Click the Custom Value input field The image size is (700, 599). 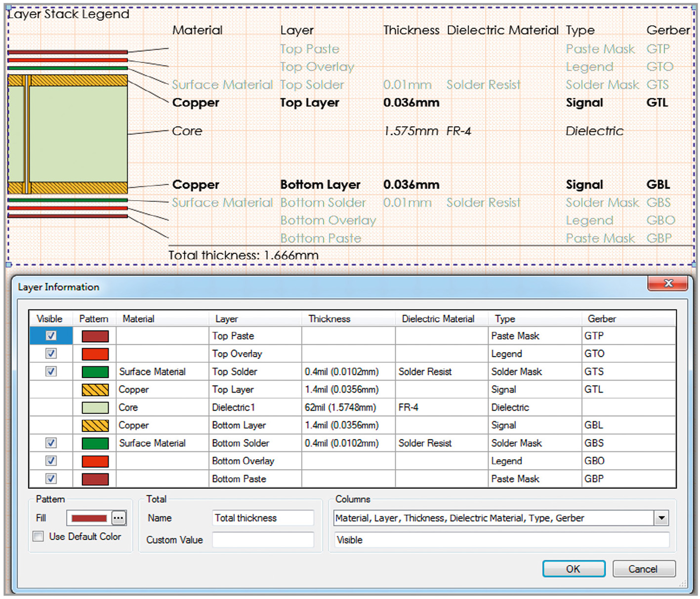click(263, 540)
